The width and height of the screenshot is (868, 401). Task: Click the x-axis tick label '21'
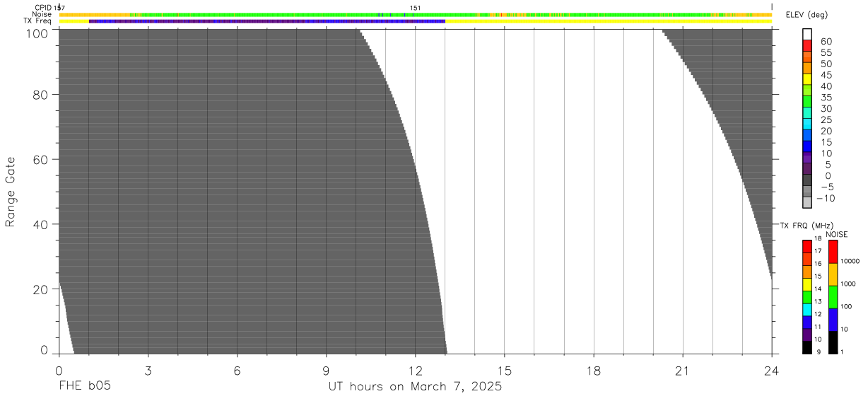tap(682, 370)
